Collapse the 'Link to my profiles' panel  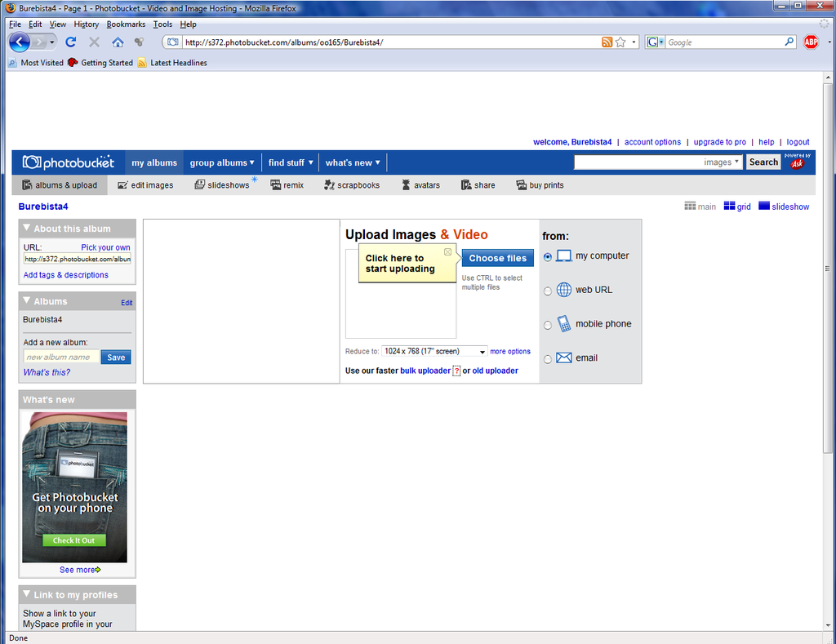coord(27,594)
